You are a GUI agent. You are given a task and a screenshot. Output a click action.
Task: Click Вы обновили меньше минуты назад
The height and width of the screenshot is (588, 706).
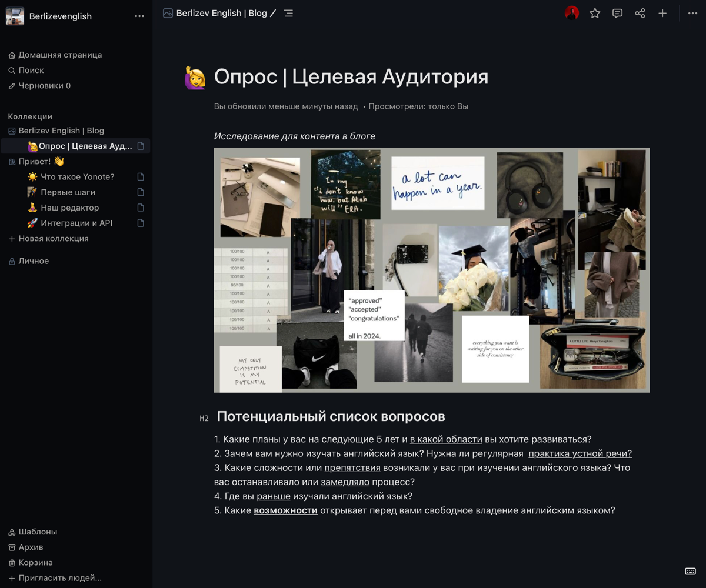click(286, 106)
